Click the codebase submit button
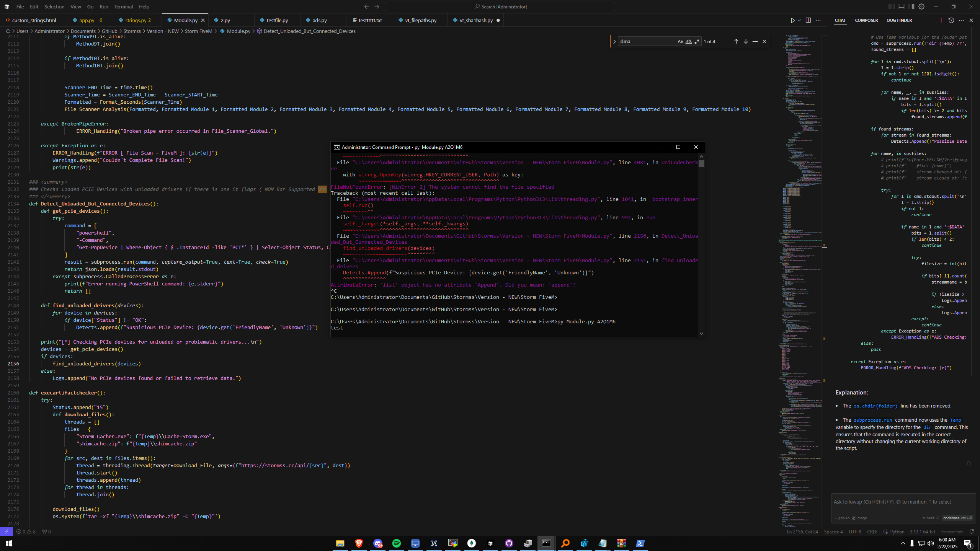 pyautogui.click(x=957, y=518)
